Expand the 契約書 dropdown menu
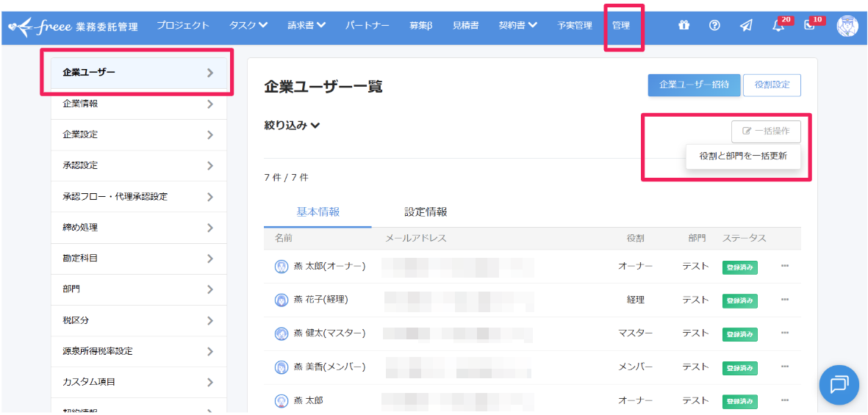The width and height of the screenshot is (868, 415). click(x=518, y=26)
